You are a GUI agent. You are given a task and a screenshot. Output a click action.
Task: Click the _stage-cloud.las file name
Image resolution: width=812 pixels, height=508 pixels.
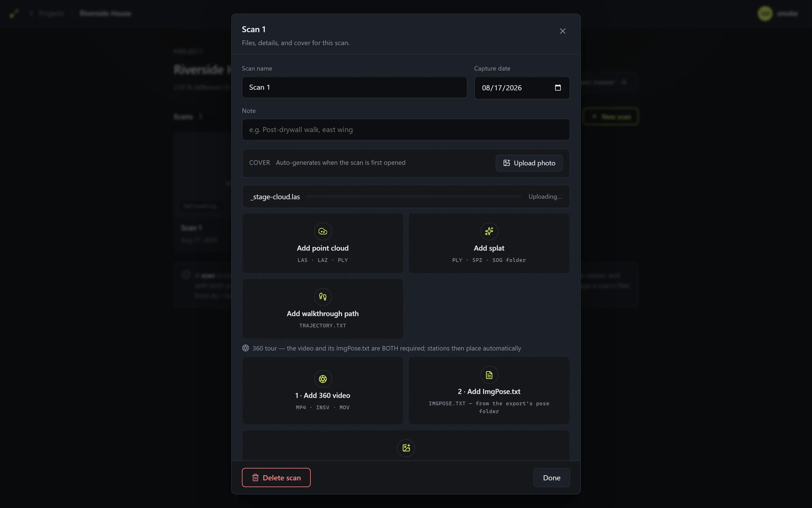[x=275, y=197]
